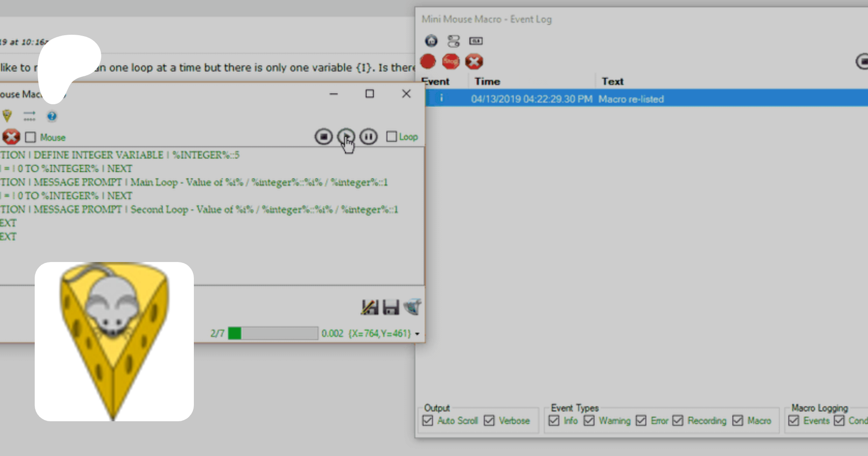
Task: Uncheck the Verbose output option
Action: tap(489, 421)
